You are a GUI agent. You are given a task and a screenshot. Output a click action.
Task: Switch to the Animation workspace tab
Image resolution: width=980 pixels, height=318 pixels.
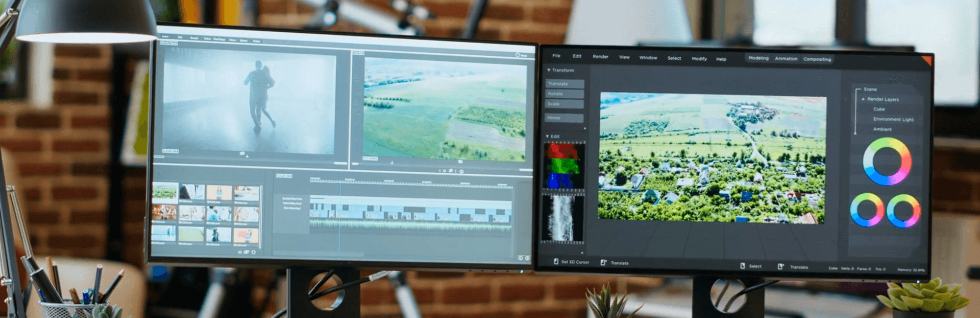pyautogui.click(x=786, y=59)
